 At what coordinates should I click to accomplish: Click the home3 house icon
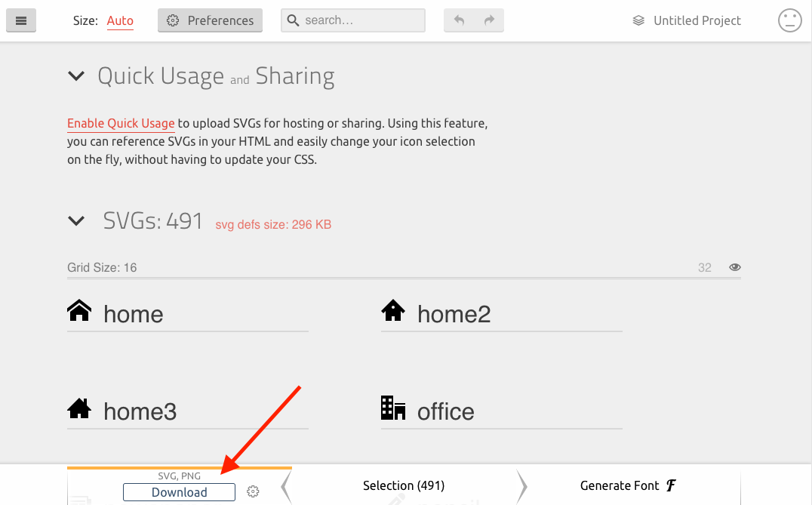point(79,408)
